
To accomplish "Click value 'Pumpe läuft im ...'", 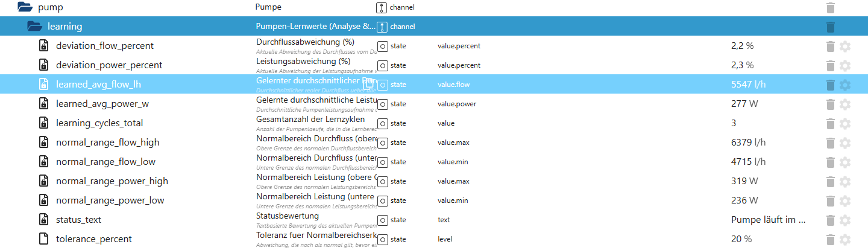I will (x=769, y=220).
